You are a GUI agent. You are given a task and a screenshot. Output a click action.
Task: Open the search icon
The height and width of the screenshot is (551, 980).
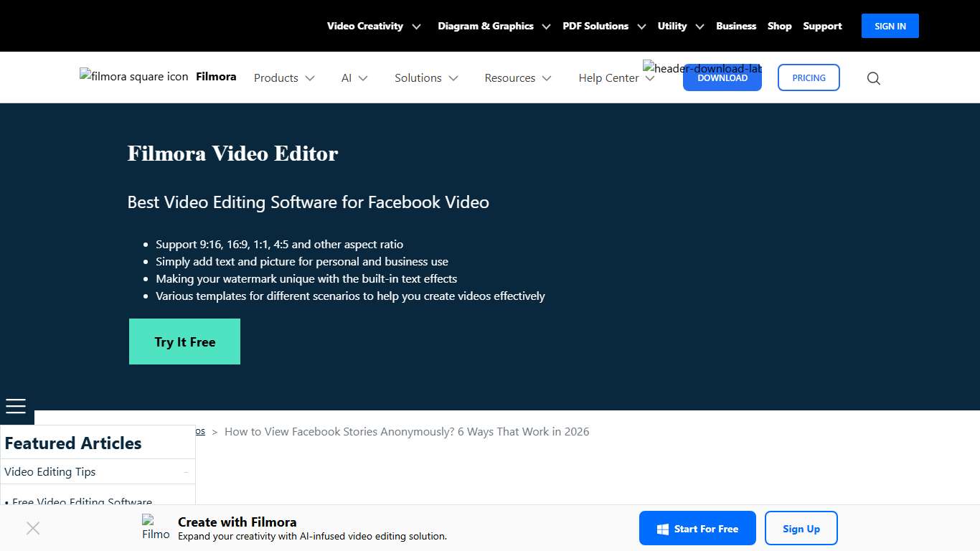click(x=873, y=77)
